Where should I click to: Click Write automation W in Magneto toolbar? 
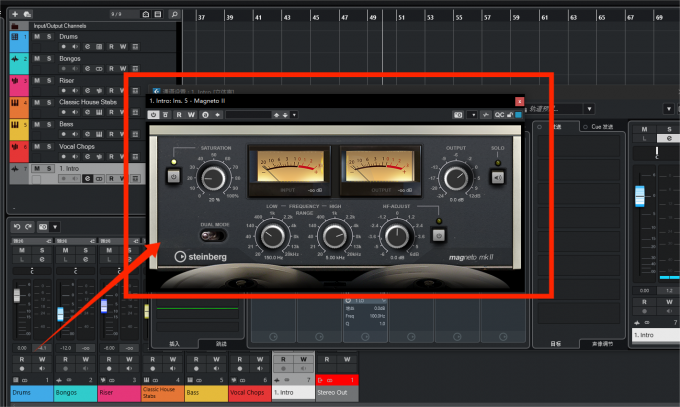point(191,115)
